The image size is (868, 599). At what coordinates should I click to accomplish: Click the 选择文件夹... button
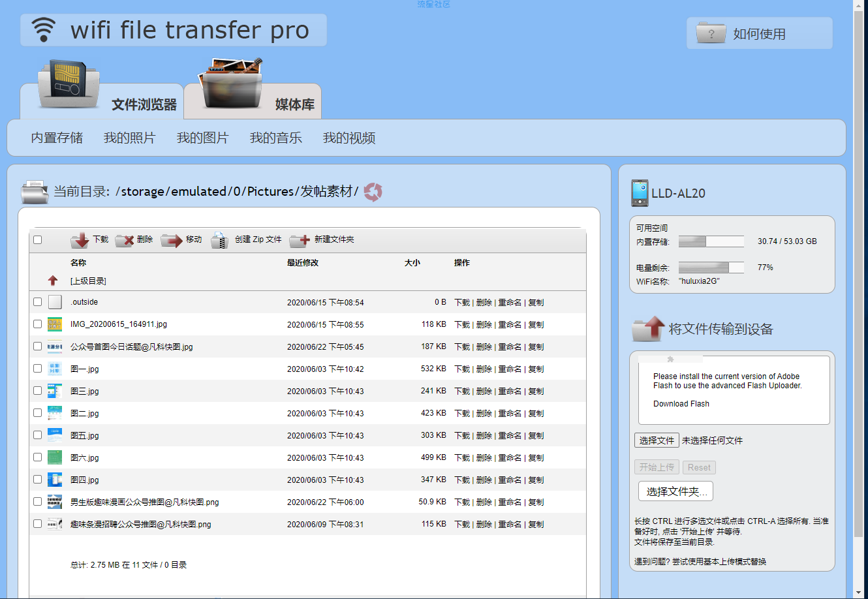pos(675,491)
